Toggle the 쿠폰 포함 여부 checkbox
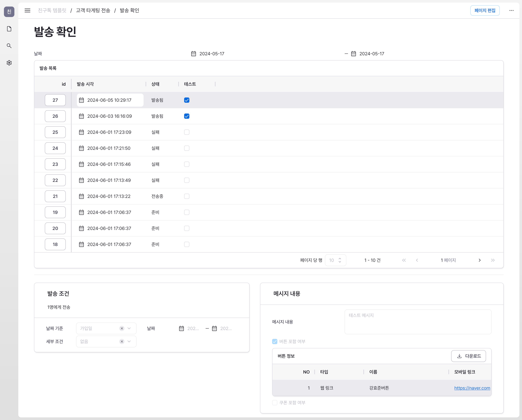 point(275,402)
